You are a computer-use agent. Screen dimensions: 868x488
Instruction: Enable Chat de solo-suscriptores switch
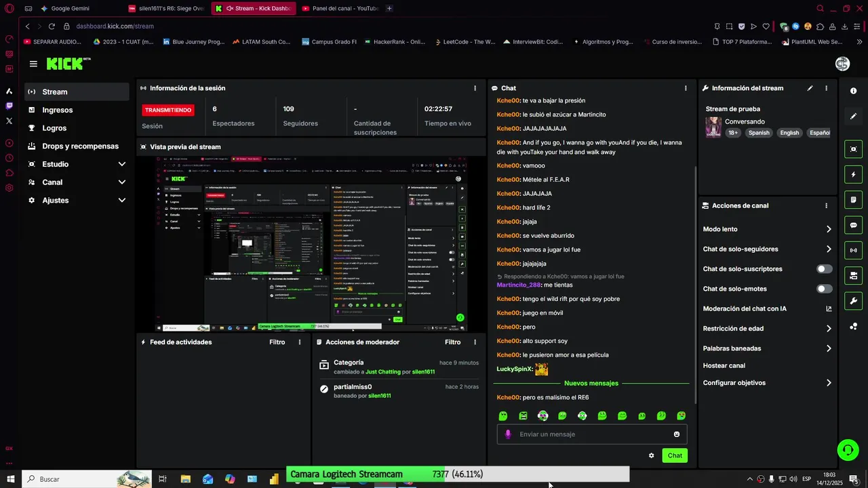pos(825,269)
